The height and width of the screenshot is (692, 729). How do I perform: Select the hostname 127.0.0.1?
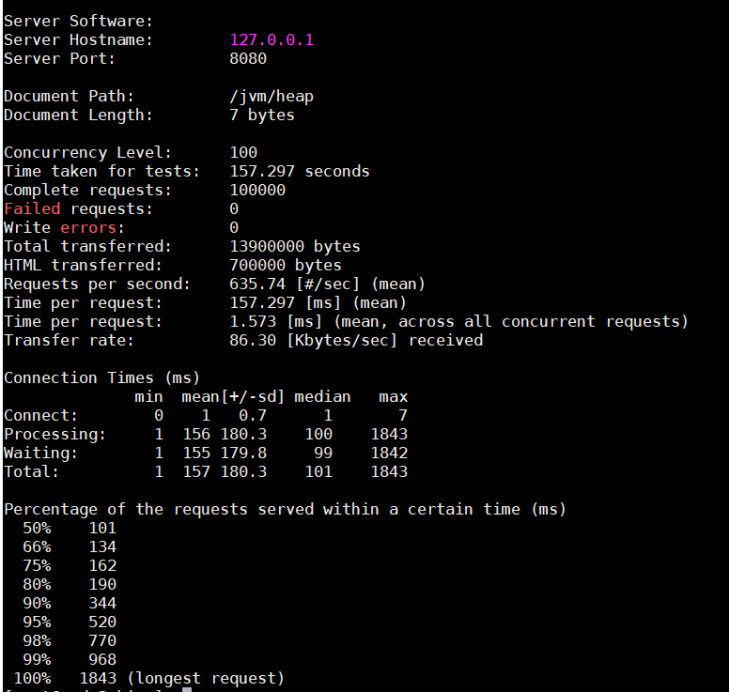272,40
